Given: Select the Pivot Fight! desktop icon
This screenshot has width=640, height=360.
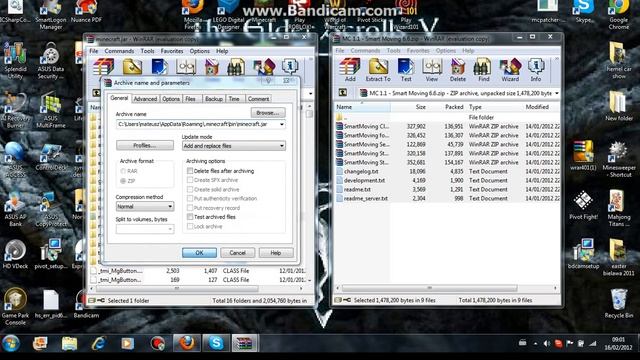Looking at the screenshot, I should pos(583,205).
